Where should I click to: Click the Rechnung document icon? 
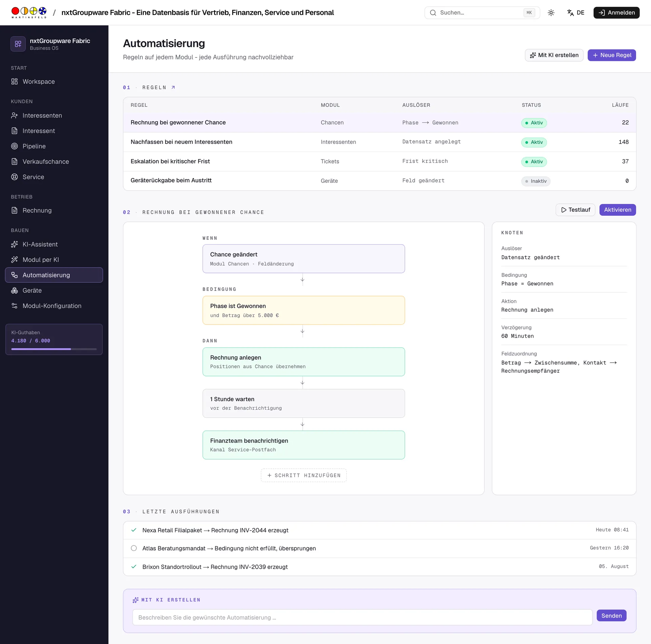(x=14, y=211)
